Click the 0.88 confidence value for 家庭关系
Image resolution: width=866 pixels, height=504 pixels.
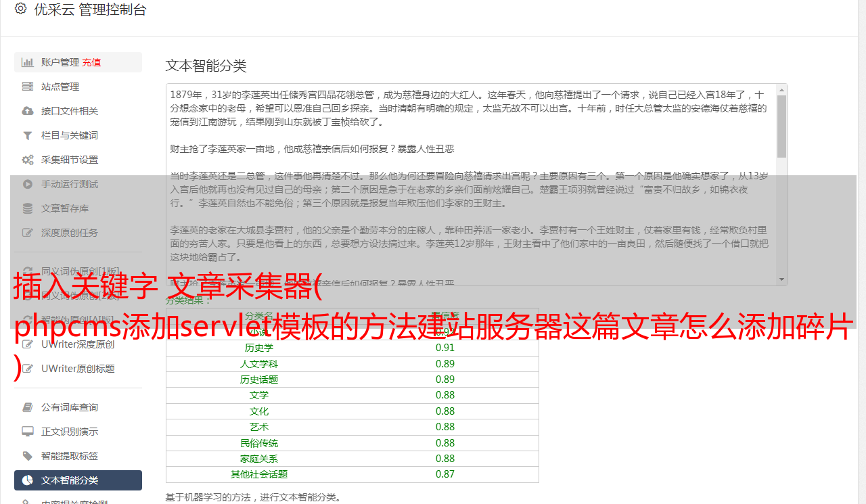pyautogui.click(x=445, y=459)
